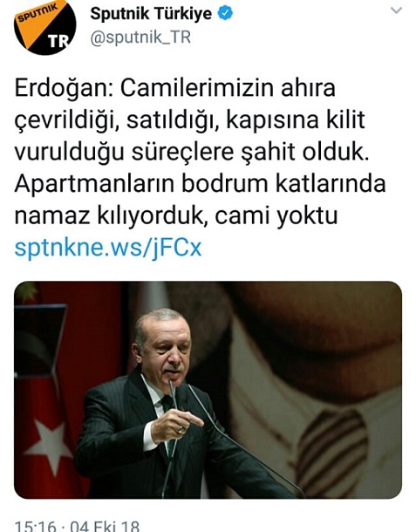
Task: Select the first tweet line starting with Erdoğan
Action: [175, 88]
